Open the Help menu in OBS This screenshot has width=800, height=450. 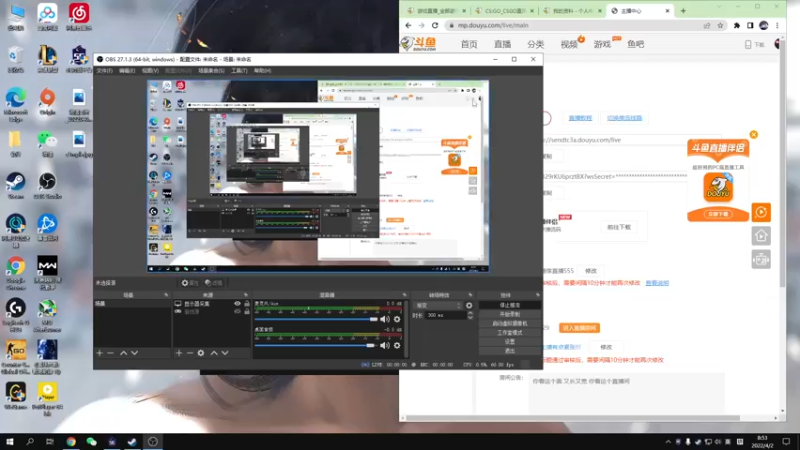point(262,70)
